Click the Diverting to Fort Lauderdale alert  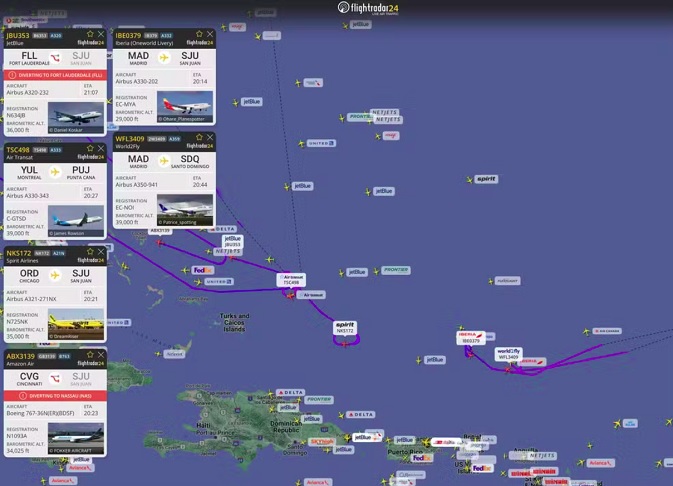click(55, 75)
